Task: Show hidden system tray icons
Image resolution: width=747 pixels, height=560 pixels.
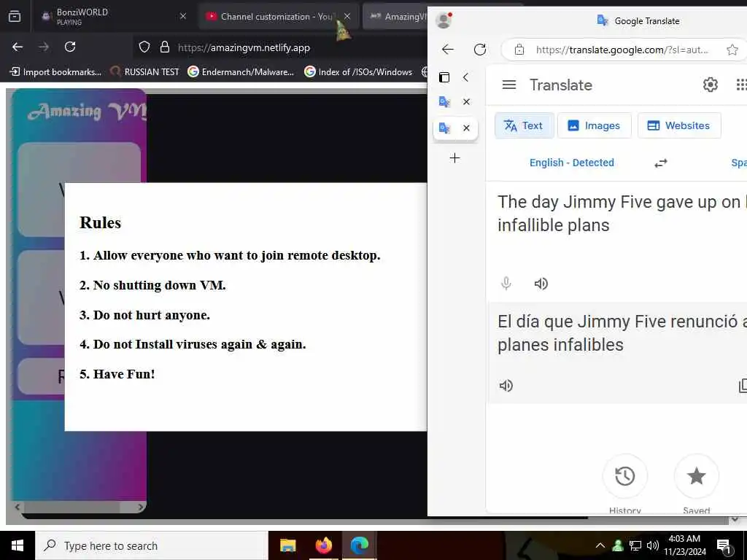Action: click(x=600, y=545)
